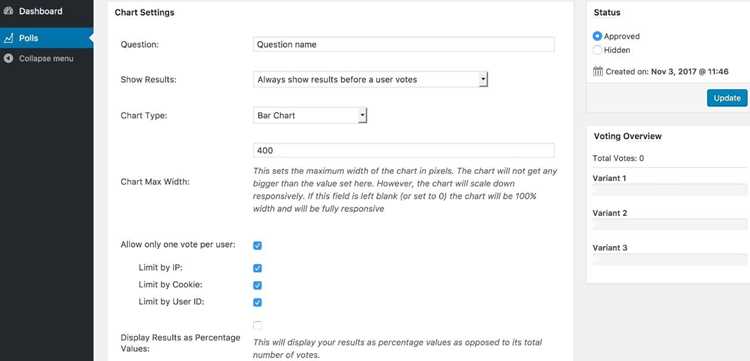Image resolution: width=750 pixels, height=361 pixels.
Task: Click the Collapse menu link
Action: click(x=47, y=59)
